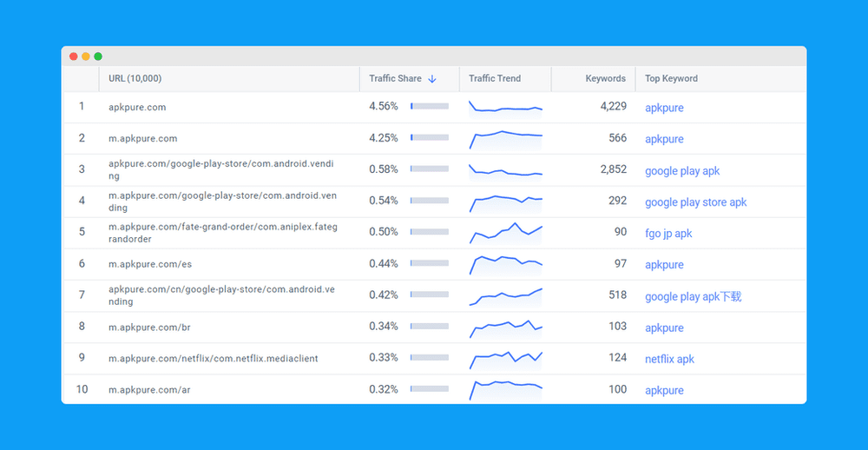This screenshot has height=450, width=868.
Task: Click the 2,852 keywords value
Action: point(614,169)
